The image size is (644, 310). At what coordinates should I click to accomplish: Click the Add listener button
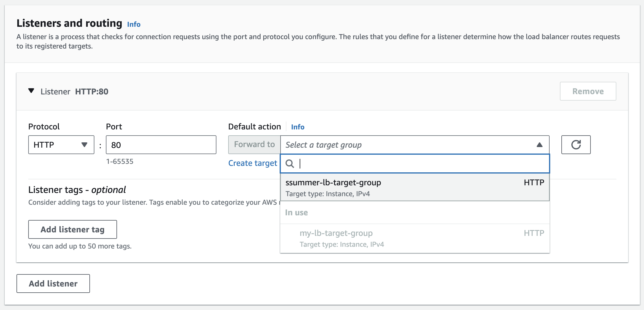[53, 284]
